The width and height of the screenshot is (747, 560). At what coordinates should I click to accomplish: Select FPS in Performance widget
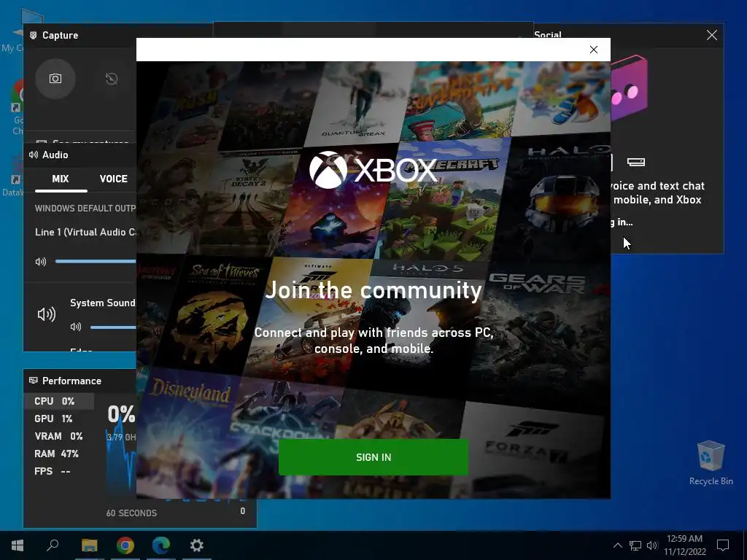click(x=58, y=472)
